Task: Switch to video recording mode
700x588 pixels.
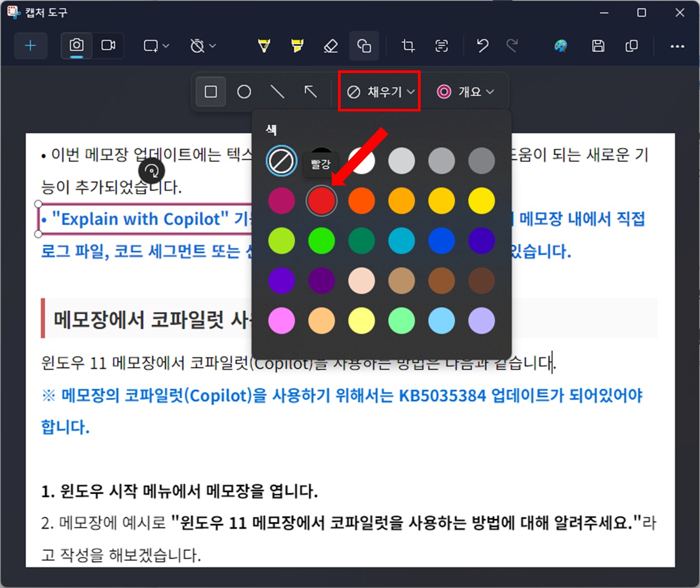Action: 109,46
